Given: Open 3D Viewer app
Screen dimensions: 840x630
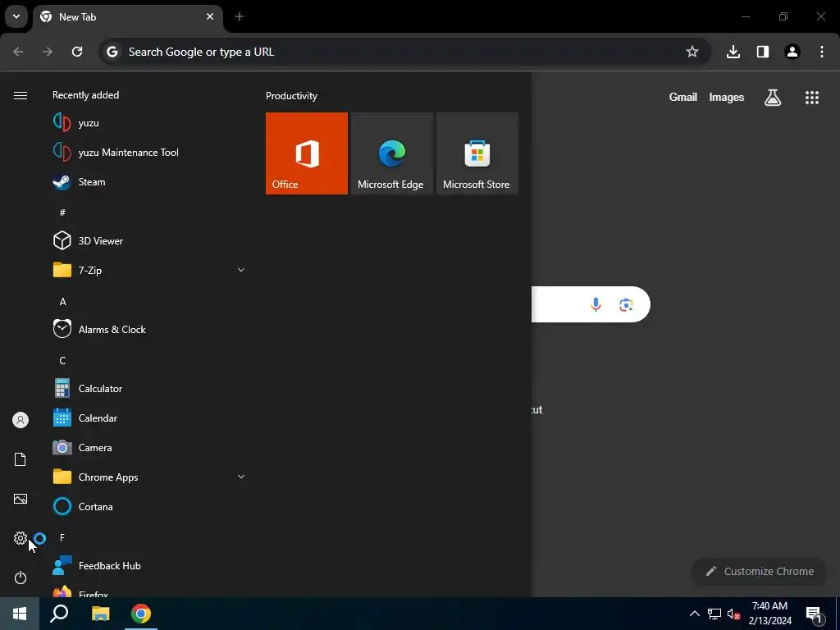Looking at the screenshot, I should click(x=149, y=240).
